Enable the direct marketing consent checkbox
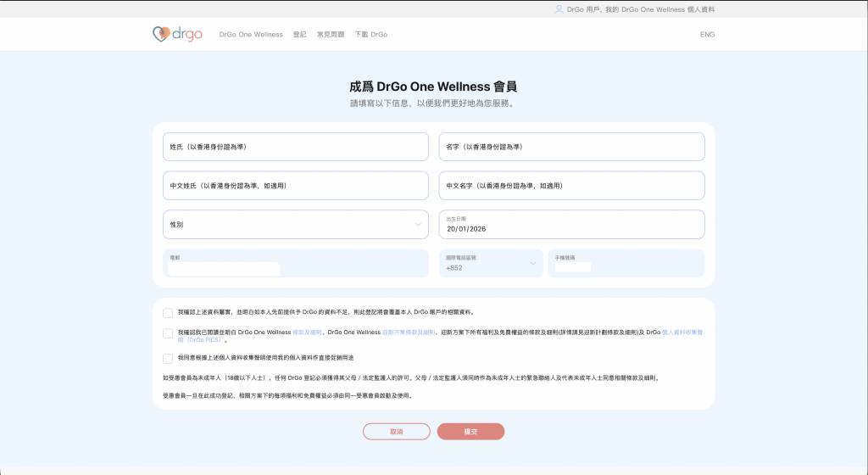868x475 pixels. pyautogui.click(x=168, y=358)
